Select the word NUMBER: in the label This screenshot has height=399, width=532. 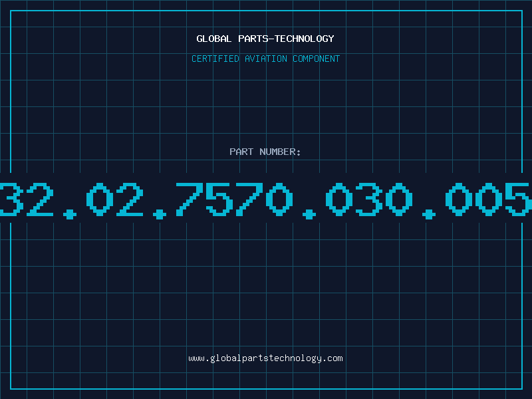[x=280, y=152]
